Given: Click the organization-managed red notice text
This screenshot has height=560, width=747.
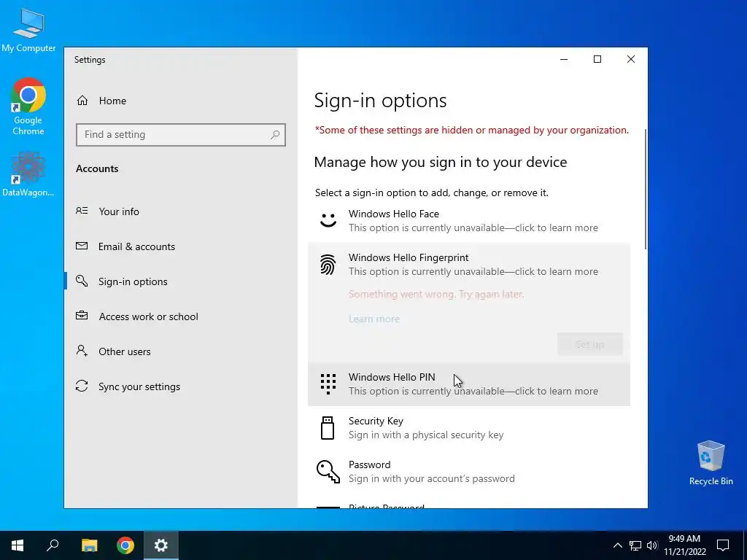Looking at the screenshot, I should (472, 131).
